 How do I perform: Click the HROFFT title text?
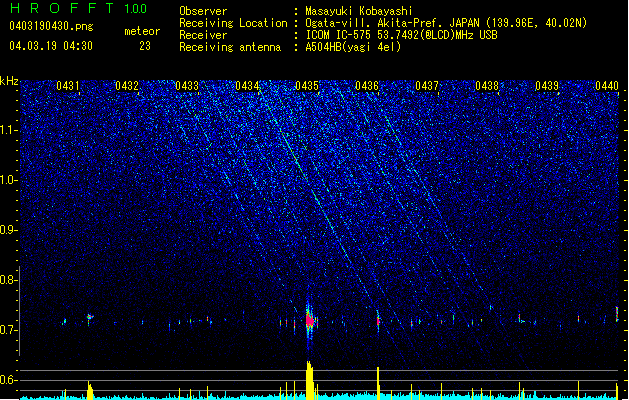click(x=62, y=8)
